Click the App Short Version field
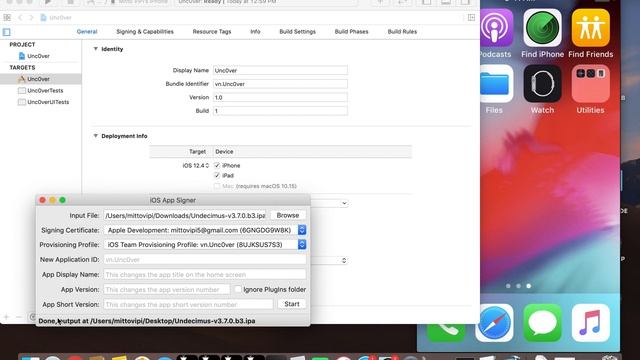 coord(188,304)
